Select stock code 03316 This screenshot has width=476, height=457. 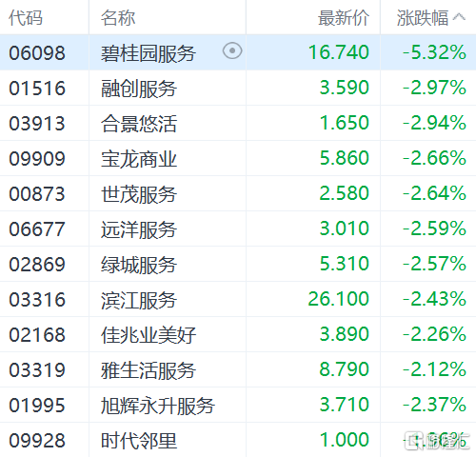point(37,299)
